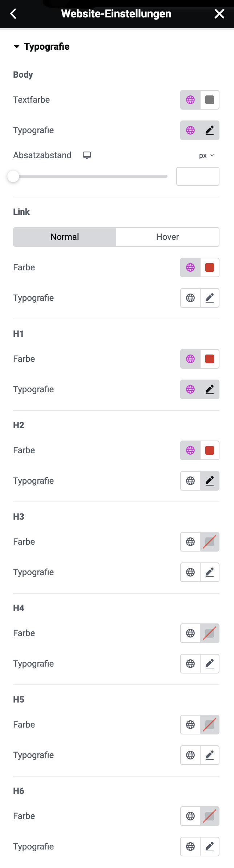Click the responsive device icon beside Absatzabstand
Viewport: 234px width, 868px height.
87,155
